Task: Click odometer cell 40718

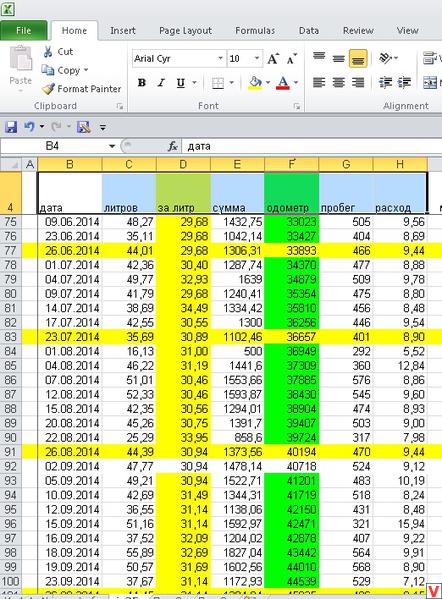Action: [291, 466]
